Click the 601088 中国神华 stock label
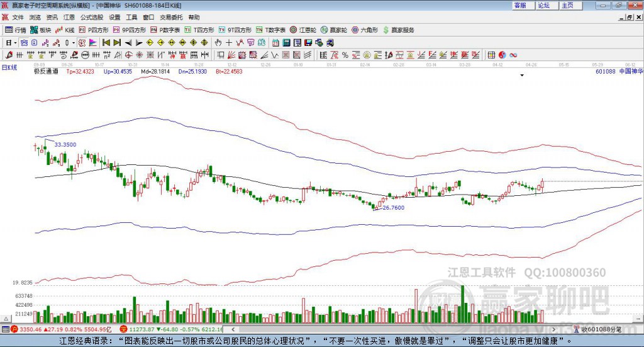 coord(619,71)
